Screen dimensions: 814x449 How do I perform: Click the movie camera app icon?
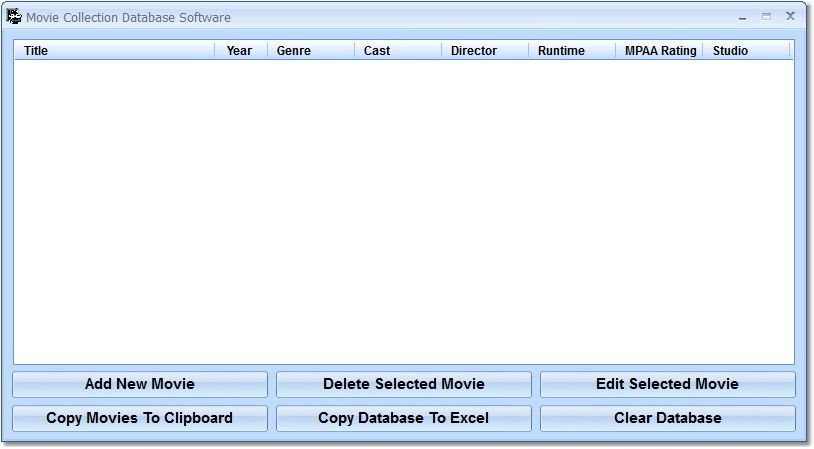[14, 17]
